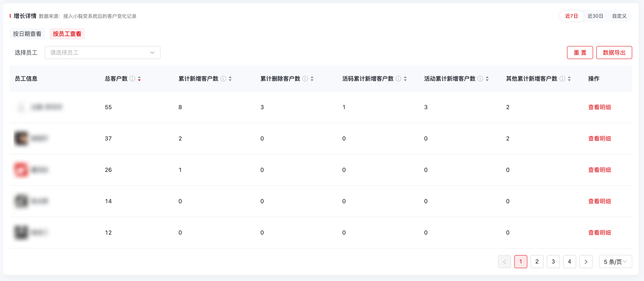The height and width of the screenshot is (281, 644).
Task: Select the 近30日 time range
Action: [x=595, y=16]
